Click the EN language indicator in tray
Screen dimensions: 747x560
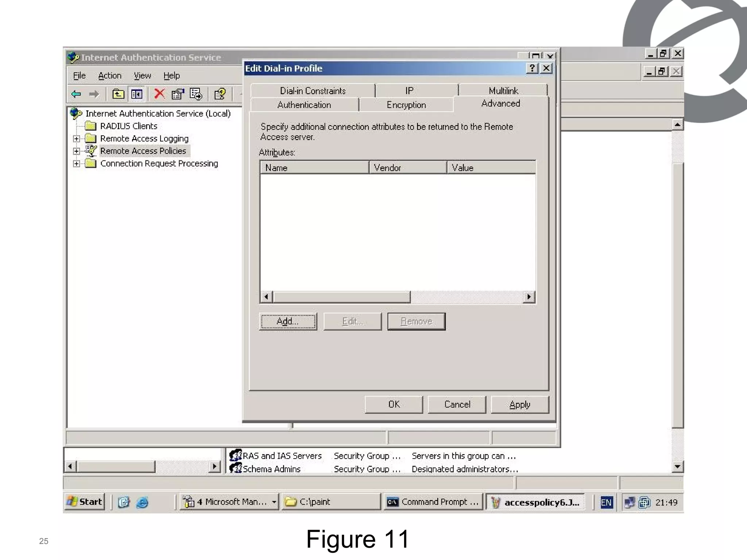pos(606,502)
